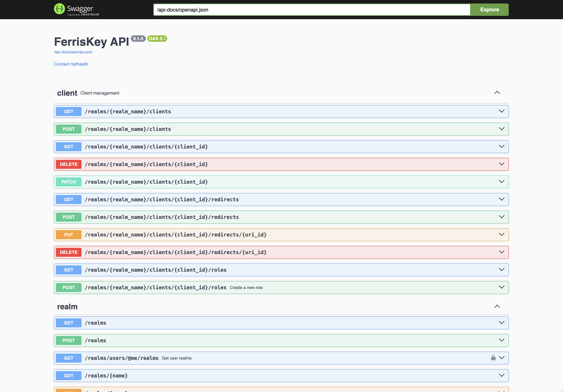Click the 0.1.0 version badge

click(138, 39)
